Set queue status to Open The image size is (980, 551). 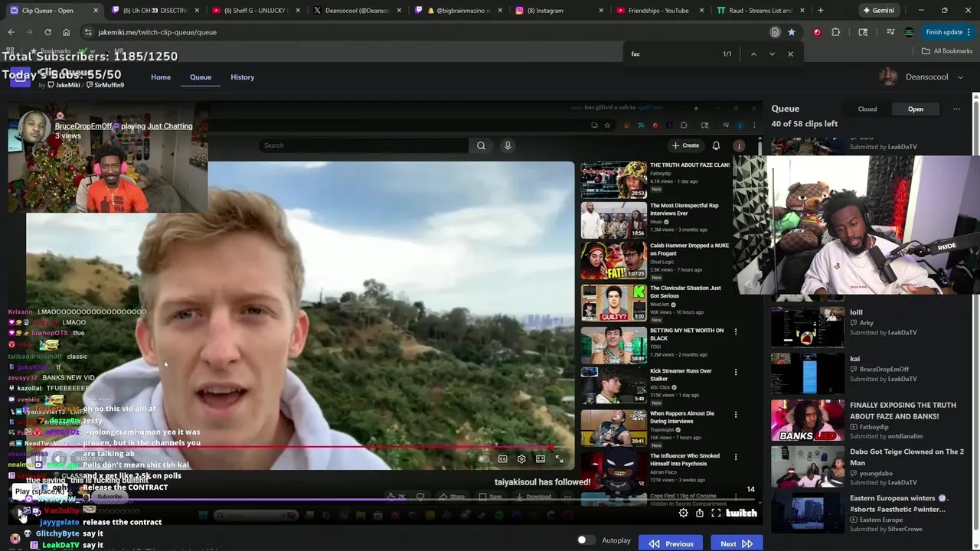click(916, 109)
